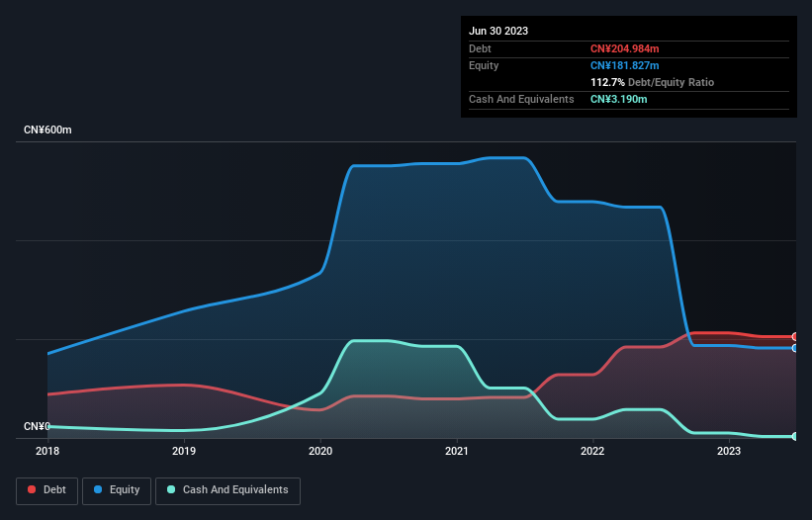The image size is (812, 520).
Task: Click the Jun 30 2023 tooltip date
Action: coord(498,31)
